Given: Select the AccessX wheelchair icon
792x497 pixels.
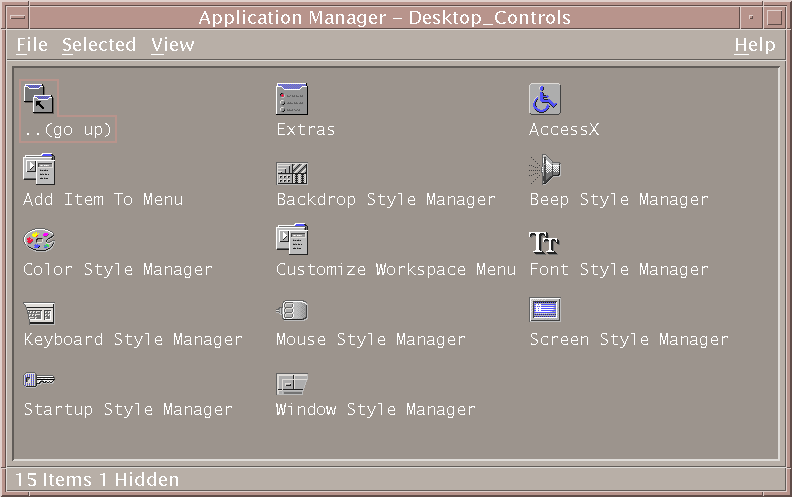Looking at the screenshot, I should click(x=545, y=99).
